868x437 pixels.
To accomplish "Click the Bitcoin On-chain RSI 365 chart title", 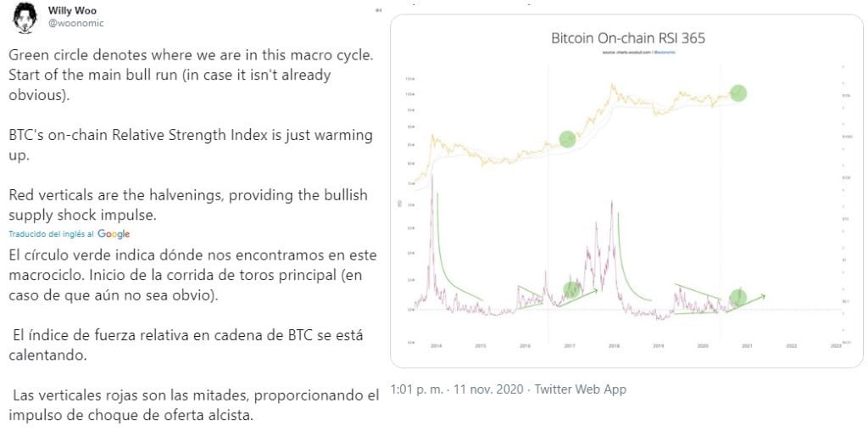I will tap(628, 38).
